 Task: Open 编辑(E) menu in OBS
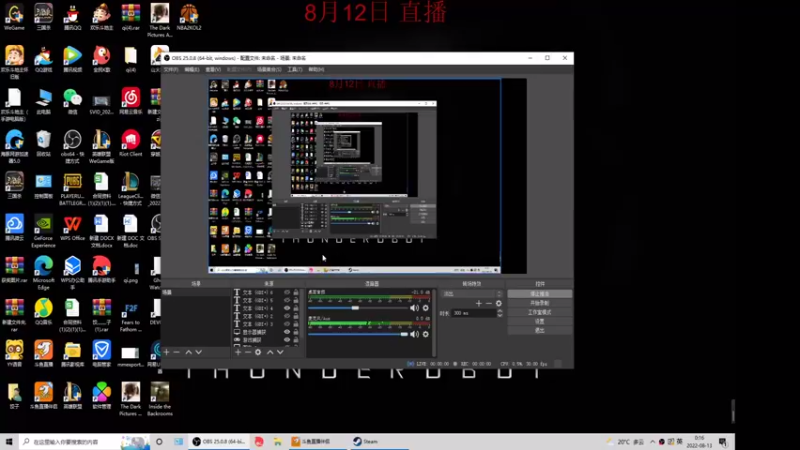192,69
